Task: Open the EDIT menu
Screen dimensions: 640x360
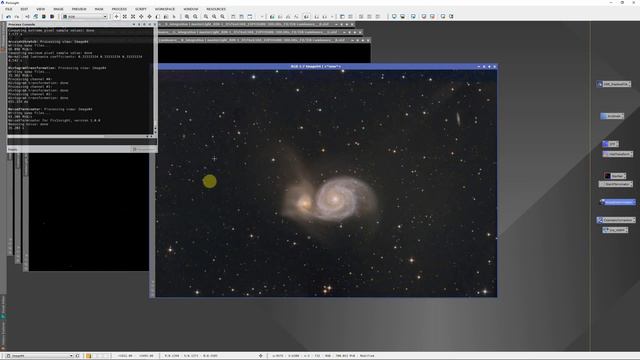Action: 24,9
